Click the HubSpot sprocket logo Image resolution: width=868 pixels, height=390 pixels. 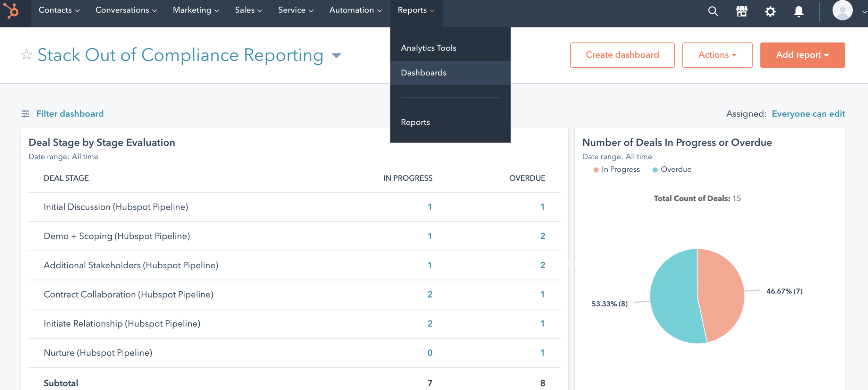click(13, 11)
